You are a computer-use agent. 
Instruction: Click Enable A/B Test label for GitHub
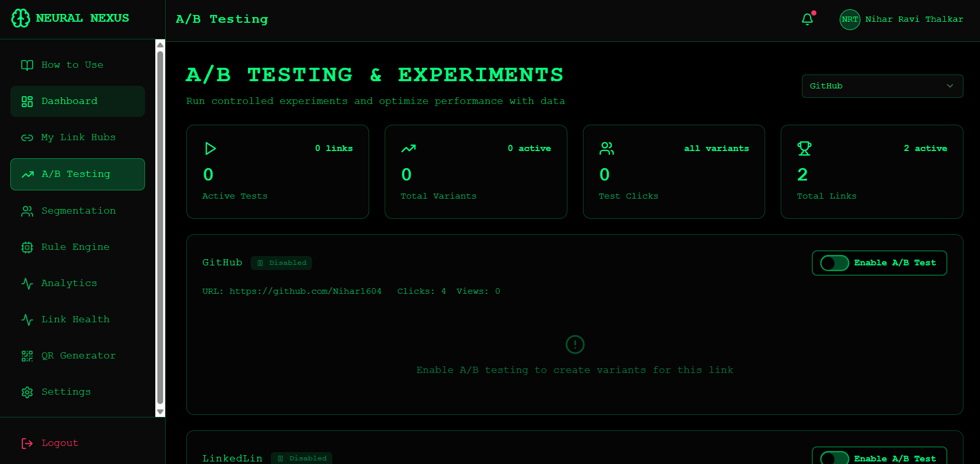pos(895,263)
